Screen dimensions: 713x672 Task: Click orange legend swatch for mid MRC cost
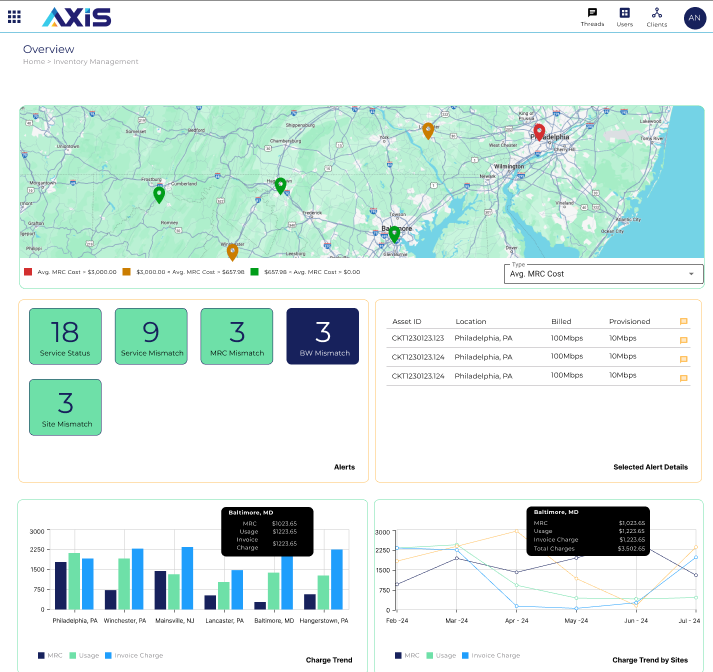click(x=126, y=272)
